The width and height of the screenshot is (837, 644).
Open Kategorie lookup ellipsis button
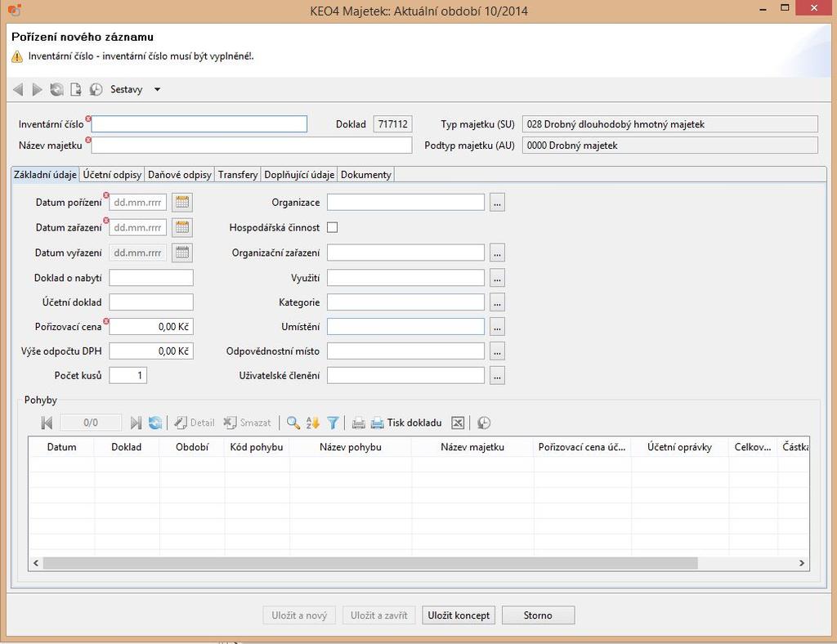pos(497,302)
